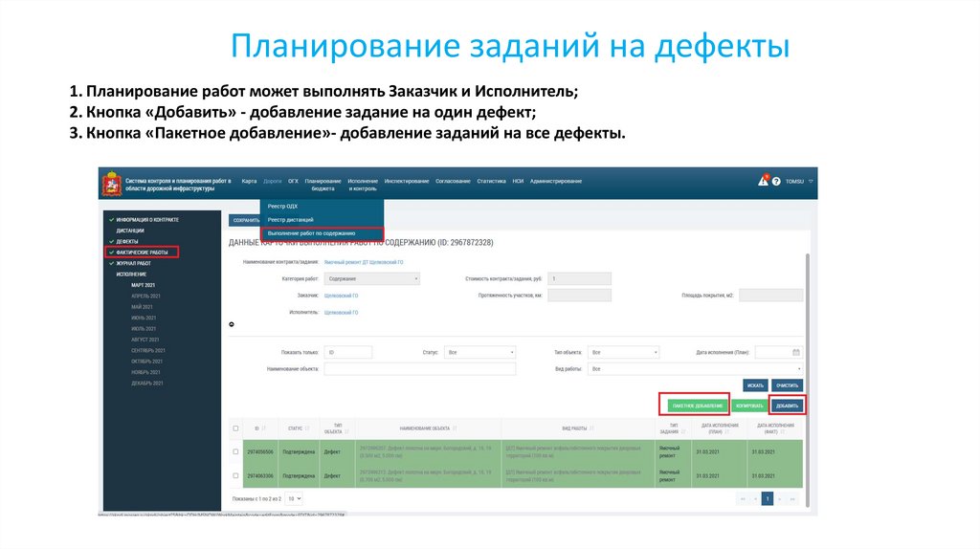Image resolution: width=980 pixels, height=549 pixels.
Task: Open the TOMSU user menu
Action: [x=799, y=181]
